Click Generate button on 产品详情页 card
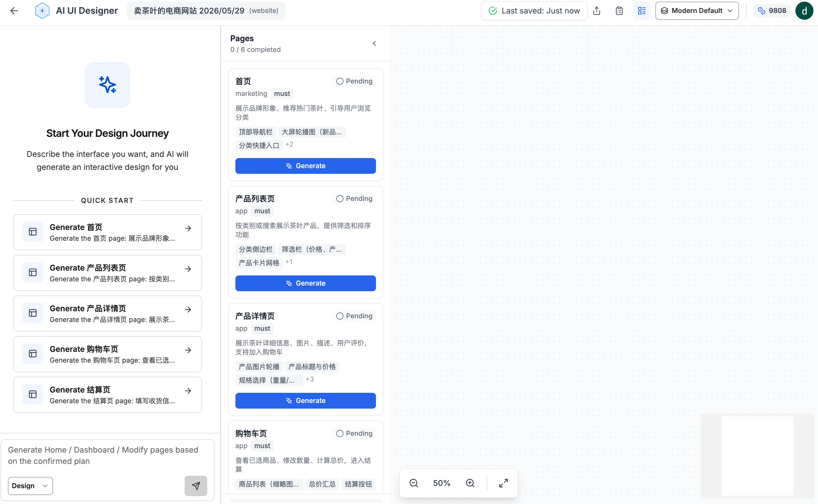The image size is (818, 504). tap(306, 400)
